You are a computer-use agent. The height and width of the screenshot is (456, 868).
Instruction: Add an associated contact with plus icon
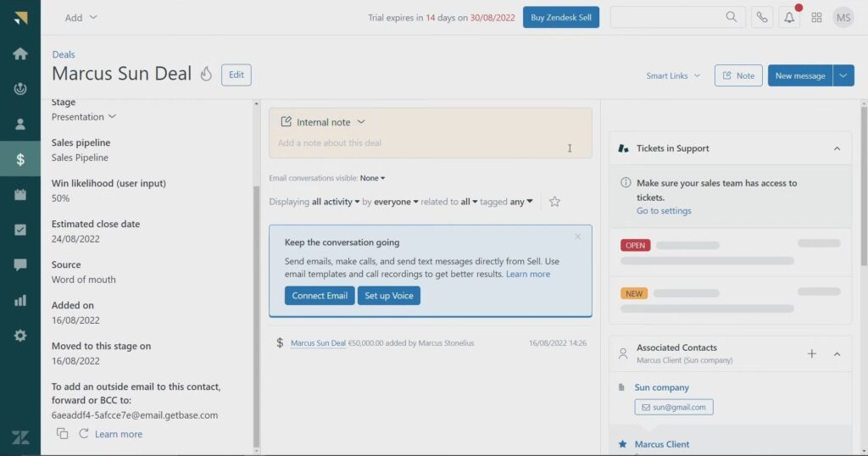tap(811, 353)
